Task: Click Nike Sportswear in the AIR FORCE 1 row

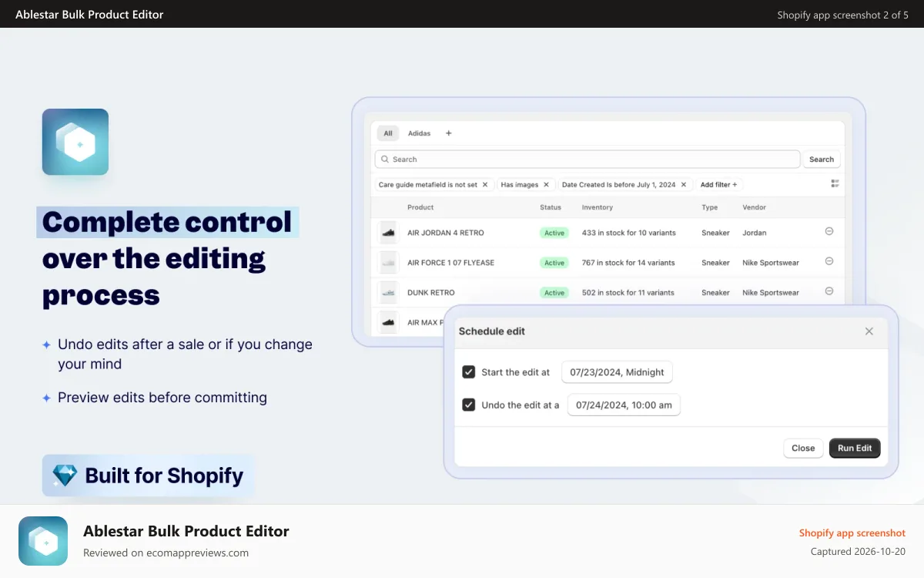Action: pos(771,263)
